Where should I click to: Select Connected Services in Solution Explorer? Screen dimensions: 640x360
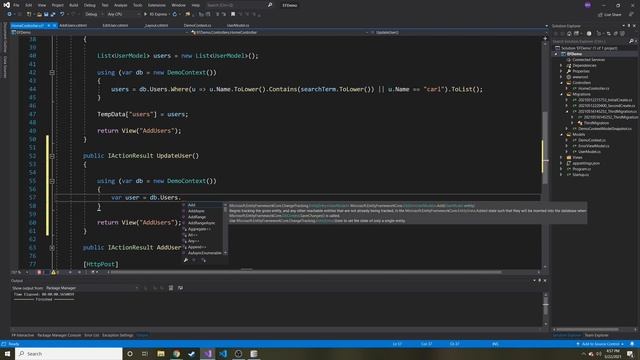pyautogui.click(x=588, y=60)
